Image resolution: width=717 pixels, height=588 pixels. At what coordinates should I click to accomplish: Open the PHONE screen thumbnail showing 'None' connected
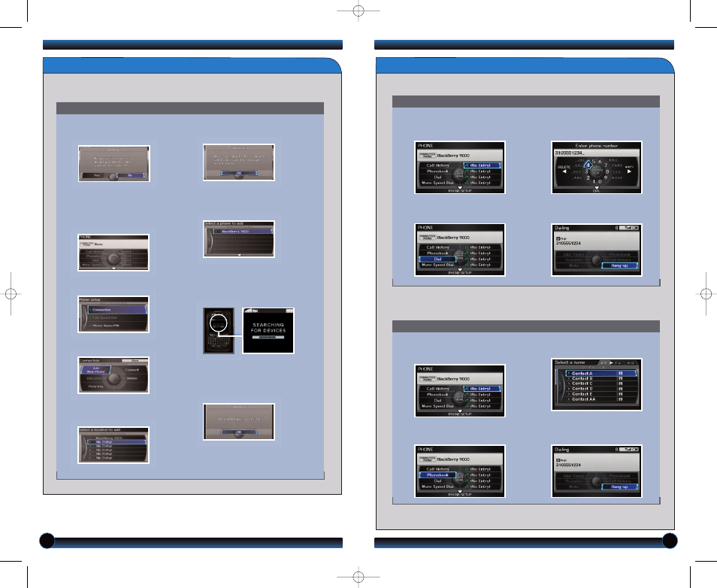(113, 253)
